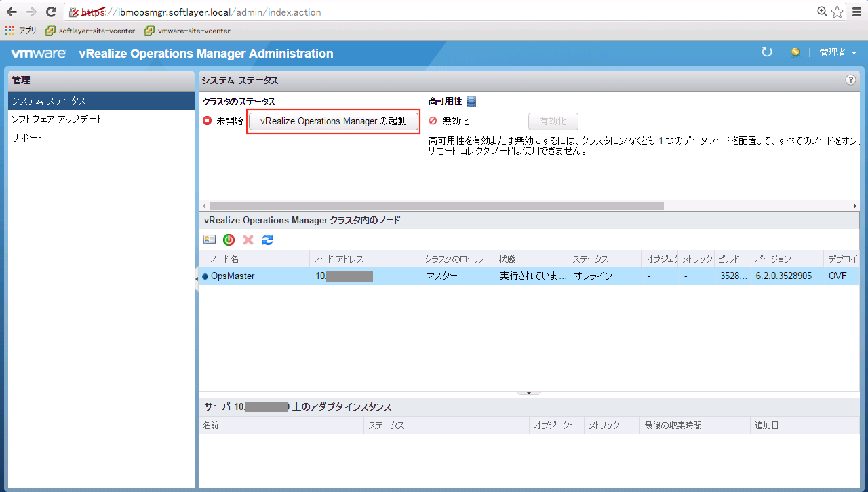868x492 pixels.
Task: Open the high availability info icon
Action: (x=472, y=101)
